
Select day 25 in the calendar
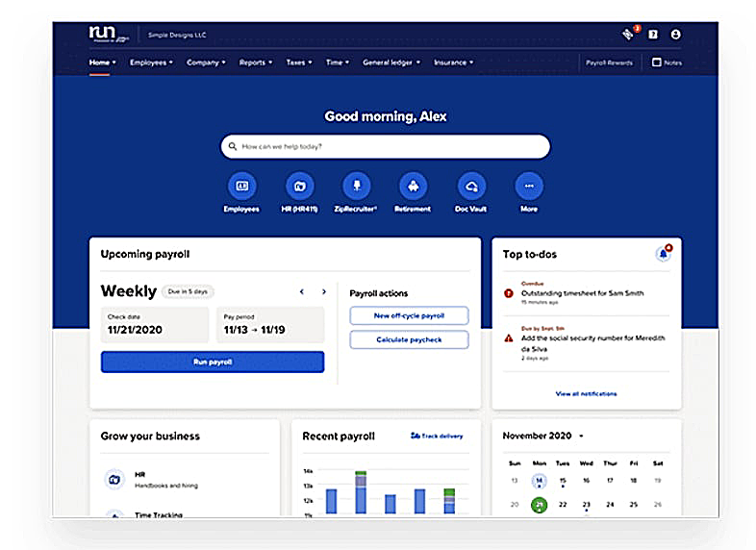coord(634,505)
